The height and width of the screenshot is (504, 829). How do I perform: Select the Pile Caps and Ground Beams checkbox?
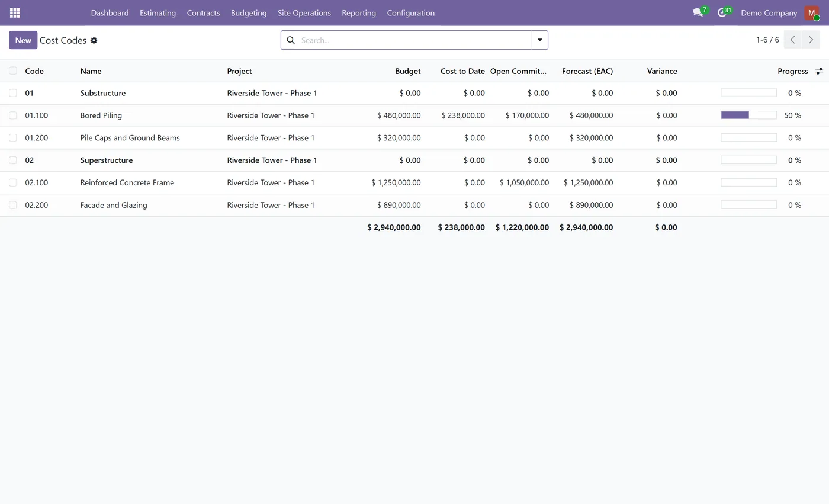(x=13, y=138)
